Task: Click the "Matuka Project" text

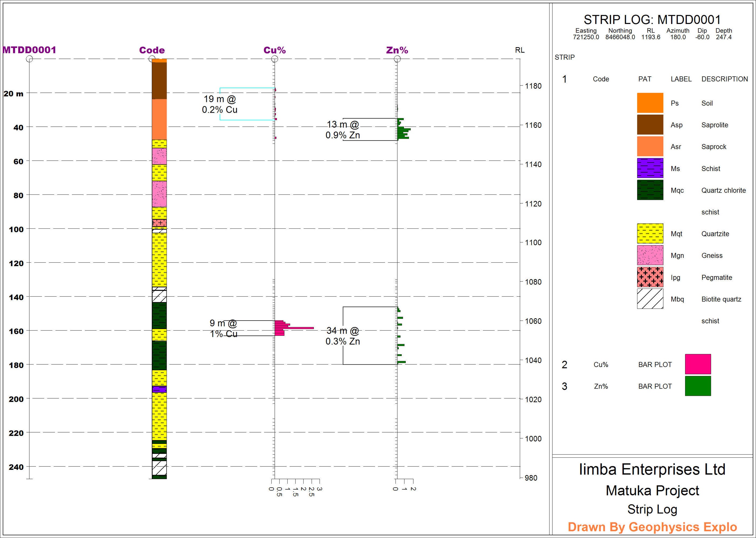Action: click(x=652, y=491)
